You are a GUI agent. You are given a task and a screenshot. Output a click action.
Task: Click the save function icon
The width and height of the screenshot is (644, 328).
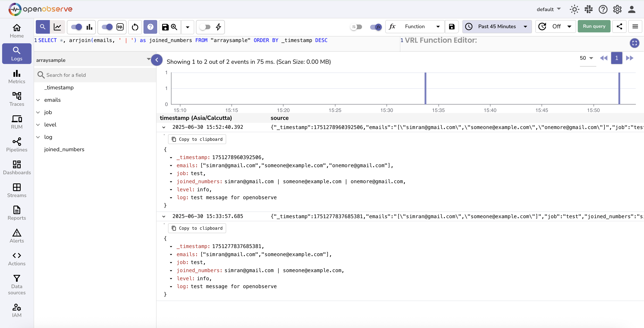451,26
